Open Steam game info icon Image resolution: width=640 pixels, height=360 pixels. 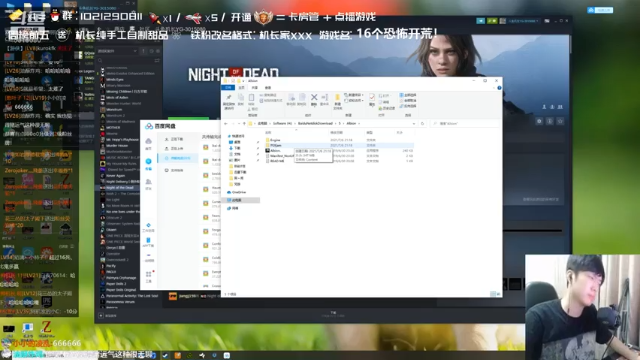550,121
